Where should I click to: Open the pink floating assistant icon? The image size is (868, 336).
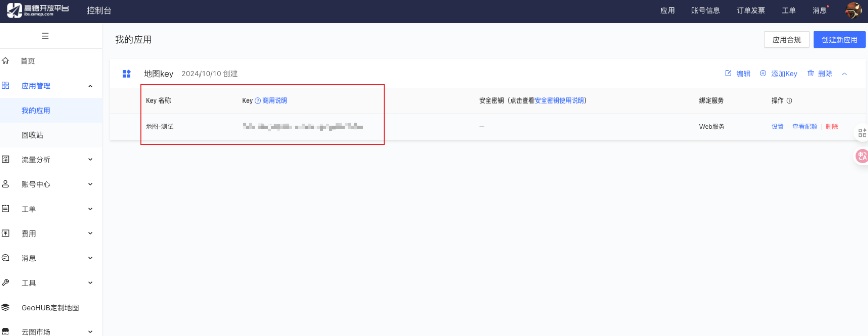861,156
